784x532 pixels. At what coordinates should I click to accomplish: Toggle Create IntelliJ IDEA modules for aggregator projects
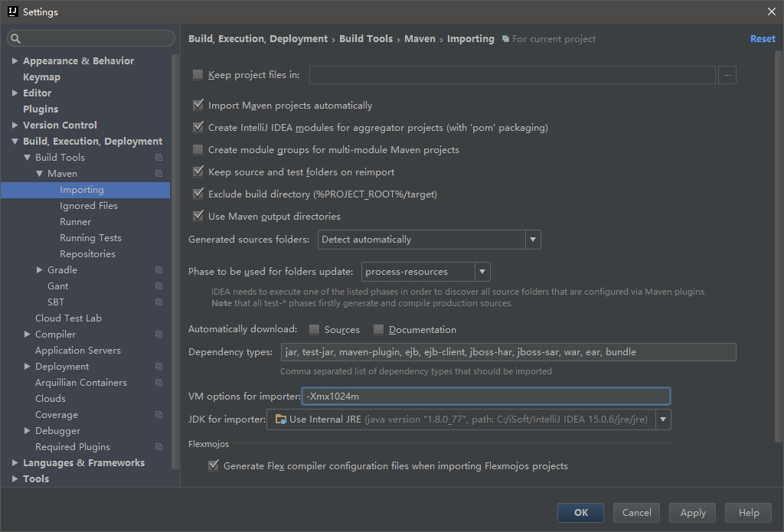[198, 127]
